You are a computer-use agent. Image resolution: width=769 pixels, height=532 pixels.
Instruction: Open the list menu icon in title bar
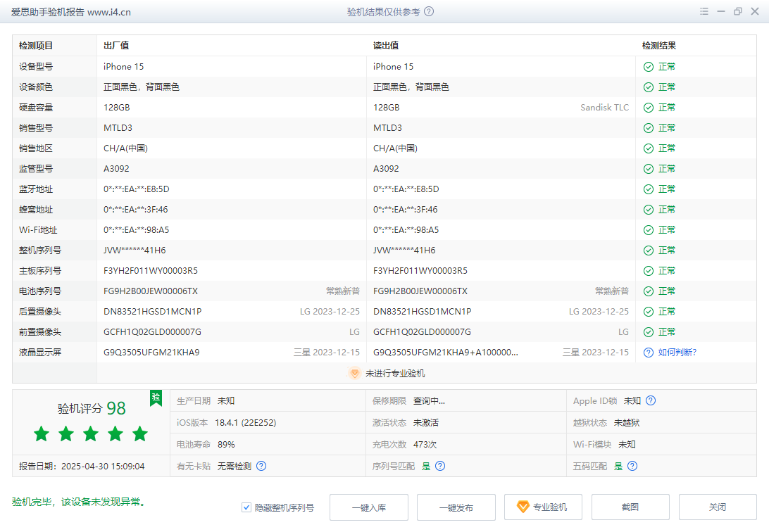(704, 11)
